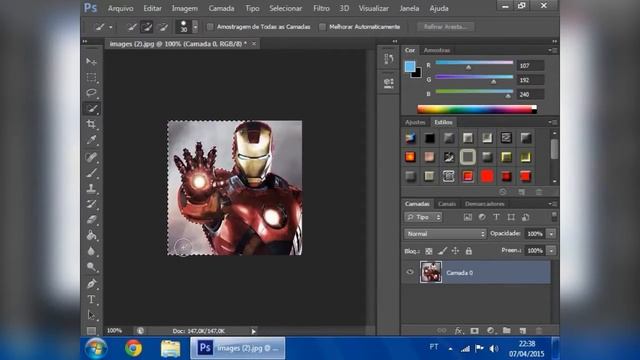Select the Eyedropper tool
The width and height of the screenshot is (640, 360).
point(91,140)
